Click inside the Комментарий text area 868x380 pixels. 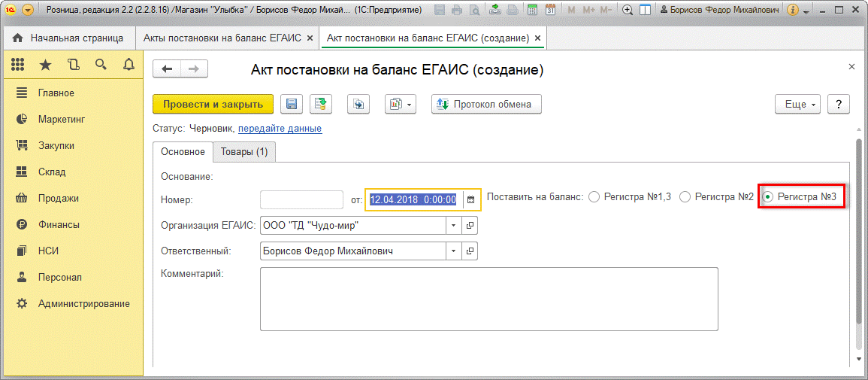[x=488, y=299]
